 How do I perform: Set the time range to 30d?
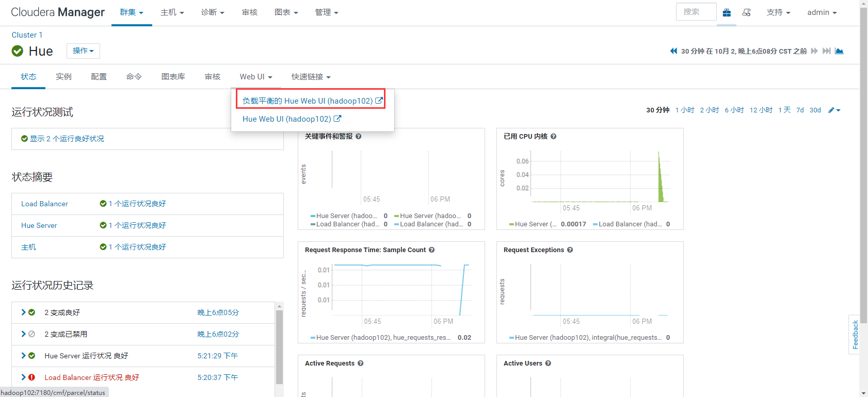(815, 110)
